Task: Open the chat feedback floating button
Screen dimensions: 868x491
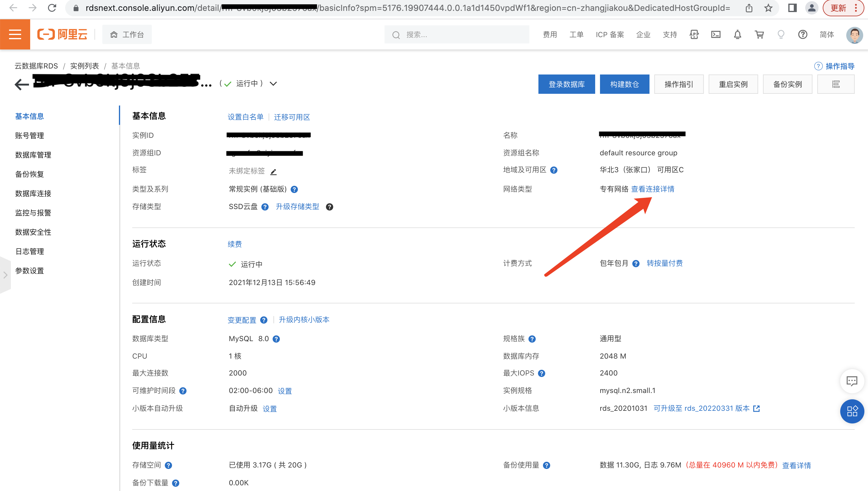Action: (851, 381)
